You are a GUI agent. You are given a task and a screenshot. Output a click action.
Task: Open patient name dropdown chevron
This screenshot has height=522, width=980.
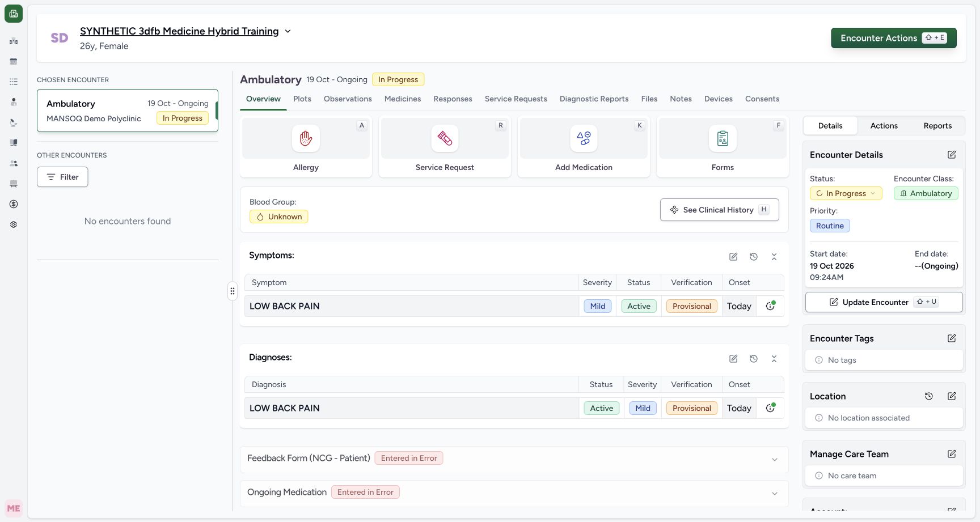[x=288, y=31]
